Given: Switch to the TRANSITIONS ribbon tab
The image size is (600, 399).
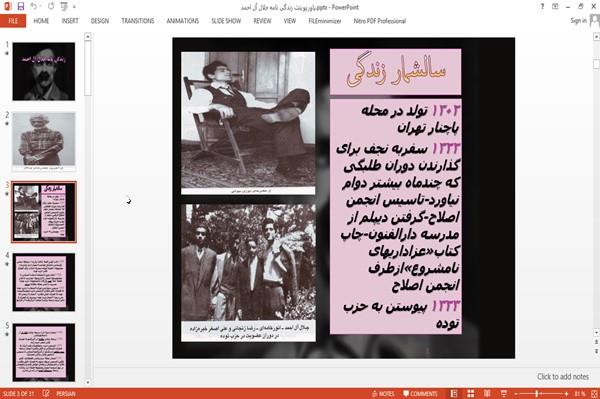Looking at the screenshot, I should coord(138,21).
